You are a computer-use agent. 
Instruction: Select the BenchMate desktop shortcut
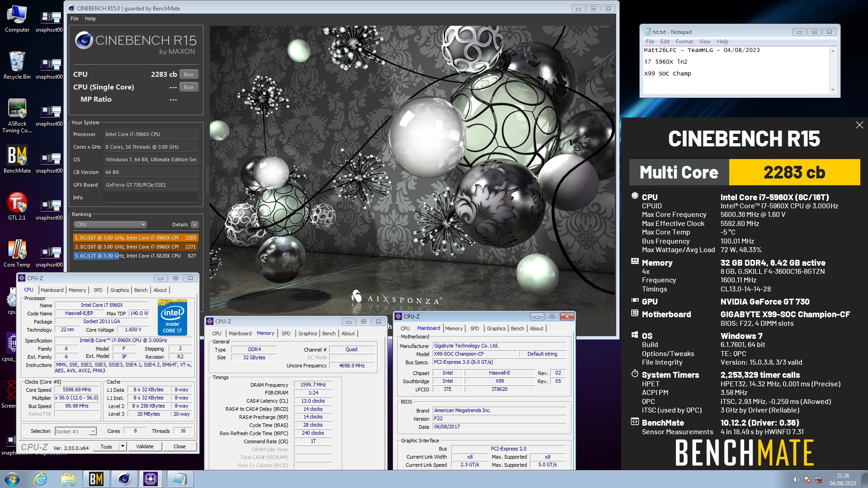point(17,160)
